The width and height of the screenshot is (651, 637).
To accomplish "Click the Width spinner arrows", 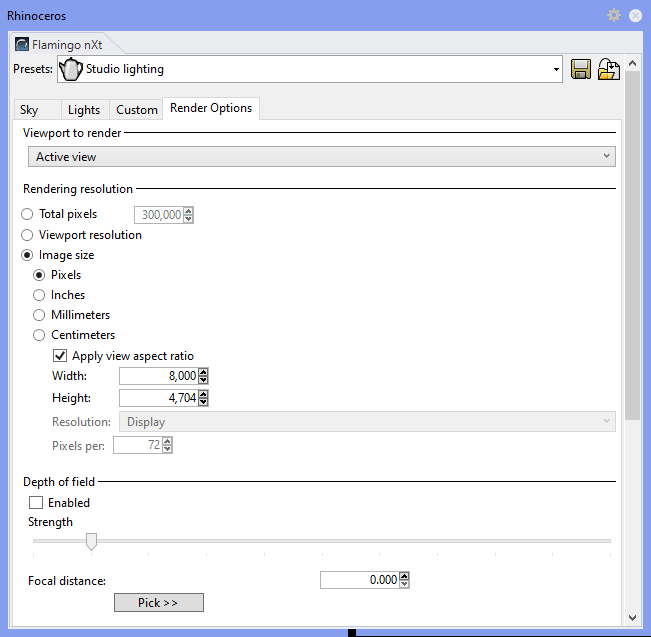I will pos(204,376).
